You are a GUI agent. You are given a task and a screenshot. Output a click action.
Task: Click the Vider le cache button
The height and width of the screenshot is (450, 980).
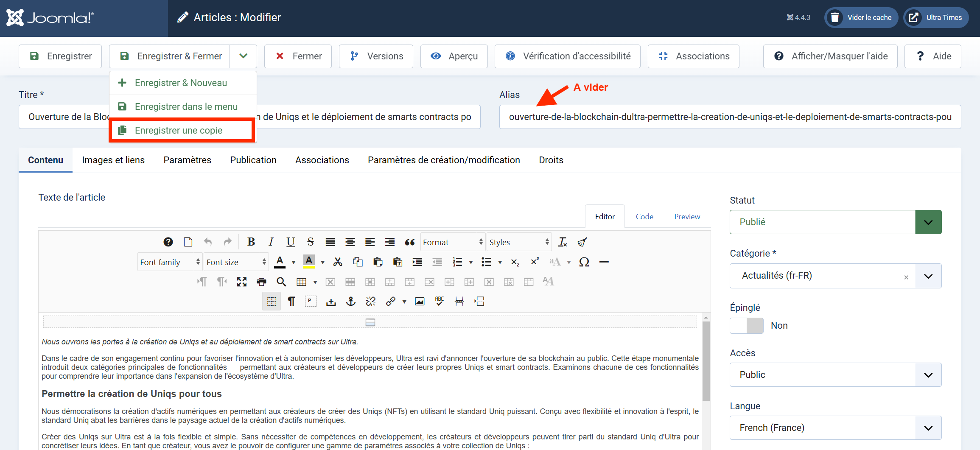pos(861,17)
